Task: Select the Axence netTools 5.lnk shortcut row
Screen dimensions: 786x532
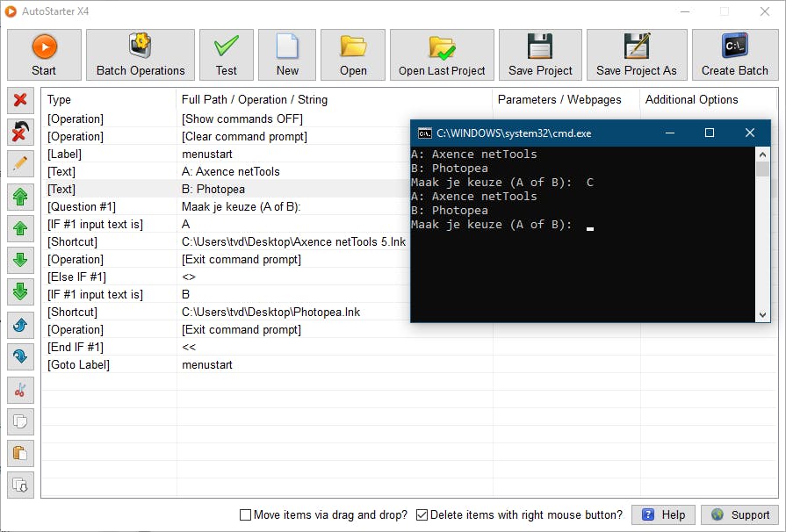Action: (x=226, y=241)
